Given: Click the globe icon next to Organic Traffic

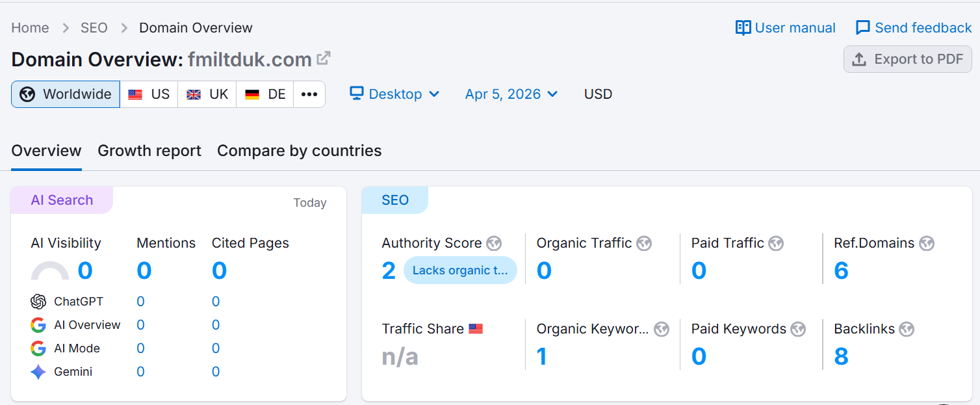Looking at the screenshot, I should (x=644, y=244).
